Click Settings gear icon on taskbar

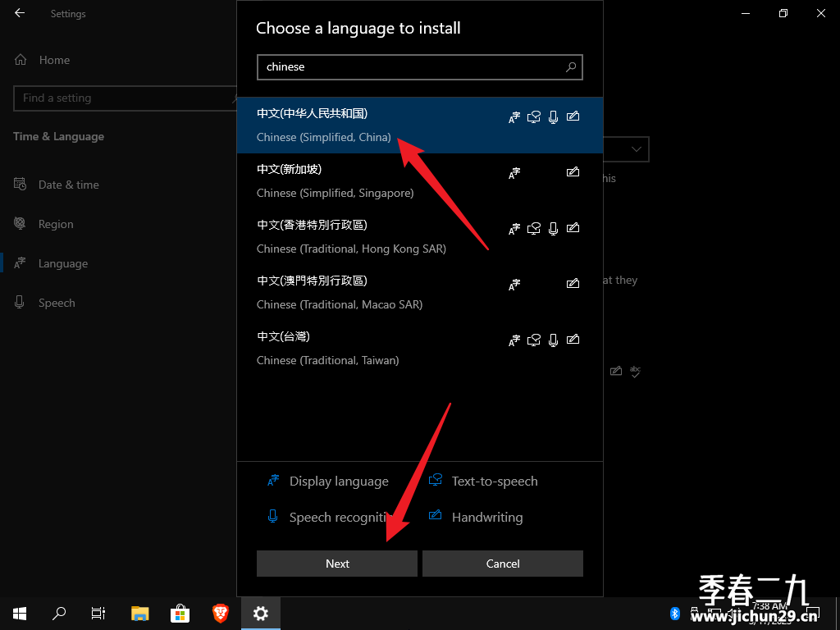[x=260, y=614]
